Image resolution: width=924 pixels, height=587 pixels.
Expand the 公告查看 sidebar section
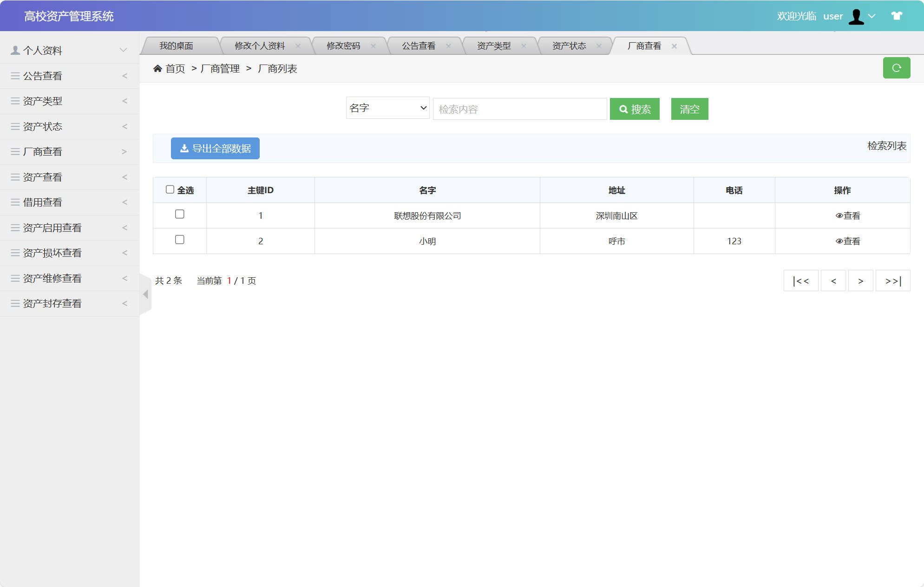tap(43, 76)
